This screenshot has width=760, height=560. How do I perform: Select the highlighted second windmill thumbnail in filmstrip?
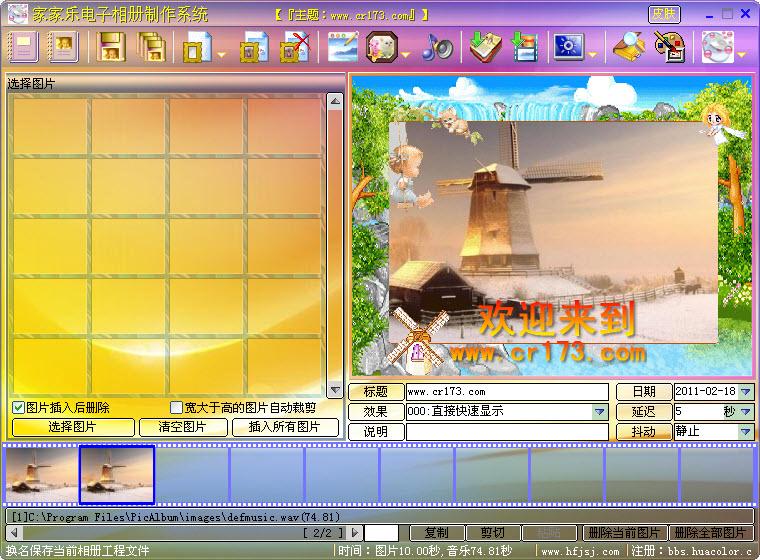(117, 475)
